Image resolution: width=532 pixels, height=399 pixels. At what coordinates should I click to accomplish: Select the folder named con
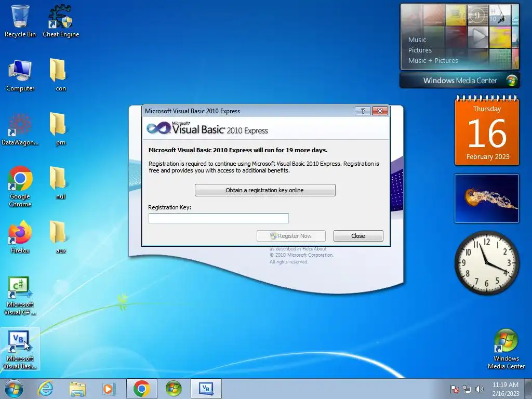tap(61, 75)
